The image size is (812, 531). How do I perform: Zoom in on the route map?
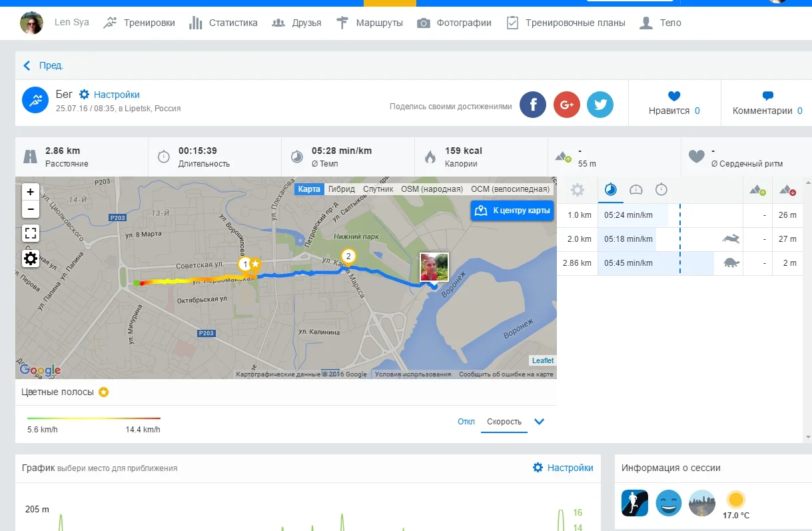31,192
